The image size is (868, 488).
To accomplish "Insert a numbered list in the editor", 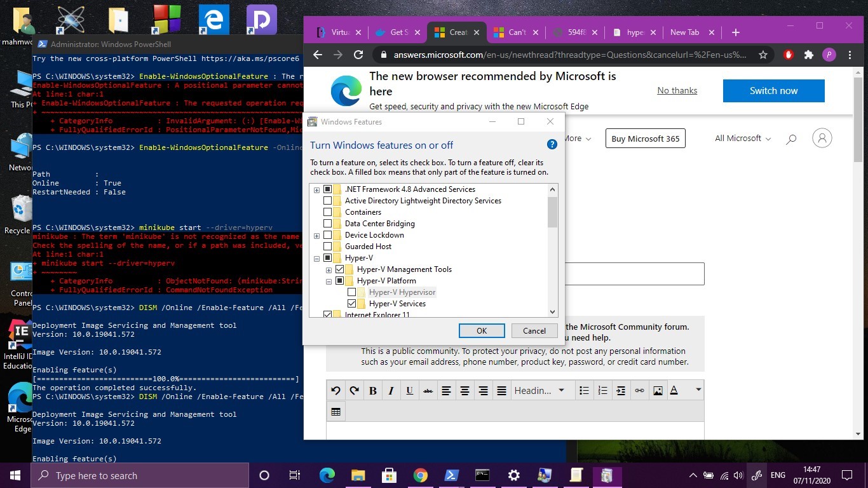I will (602, 391).
